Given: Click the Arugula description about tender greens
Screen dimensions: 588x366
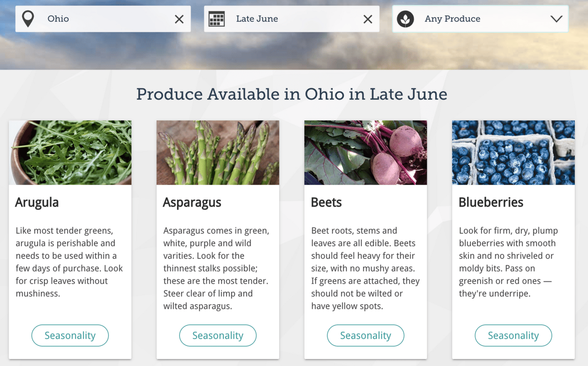Looking at the screenshot, I should (x=69, y=262).
